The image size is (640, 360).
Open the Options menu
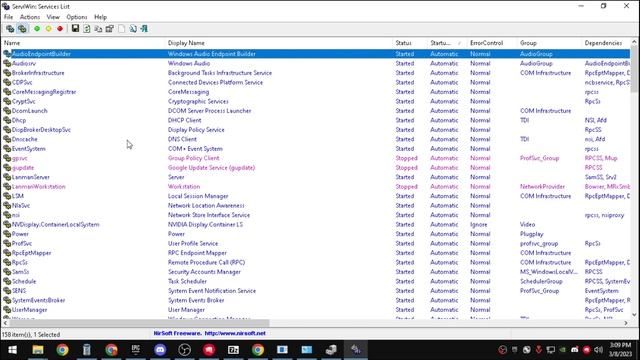[x=77, y=17]
